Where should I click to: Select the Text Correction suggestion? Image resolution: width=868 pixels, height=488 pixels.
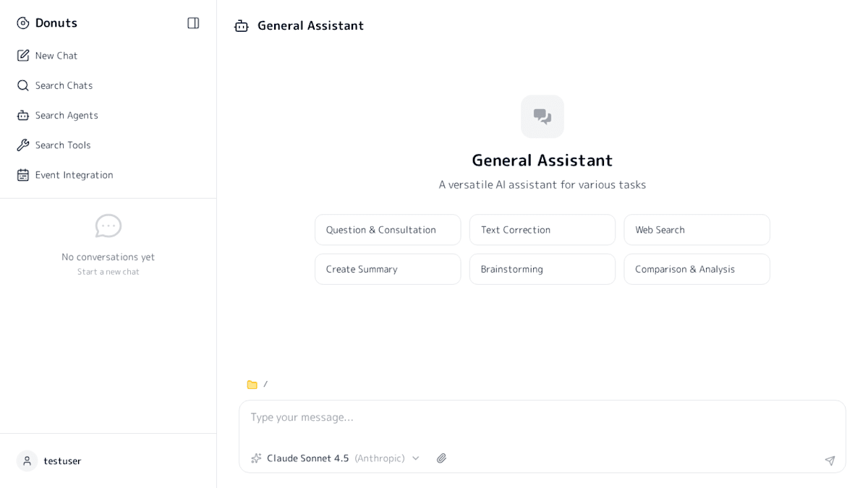click(x=542, y=230)
